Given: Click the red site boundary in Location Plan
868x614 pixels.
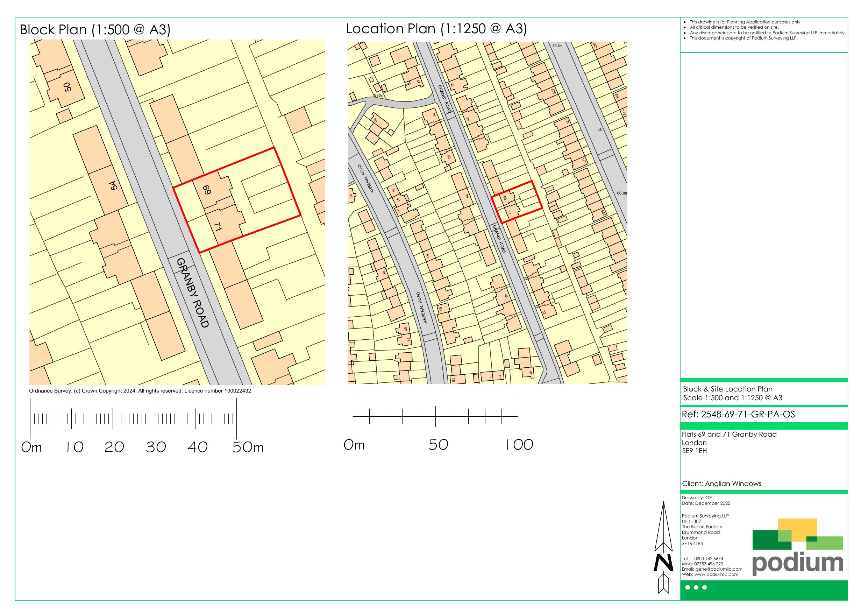Looking at the screenshot, I should point(512,189).
